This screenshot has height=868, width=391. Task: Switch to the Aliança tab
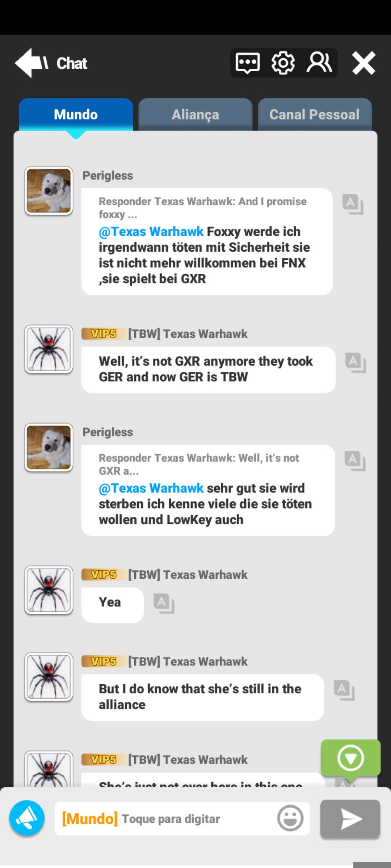coord(195,114)
